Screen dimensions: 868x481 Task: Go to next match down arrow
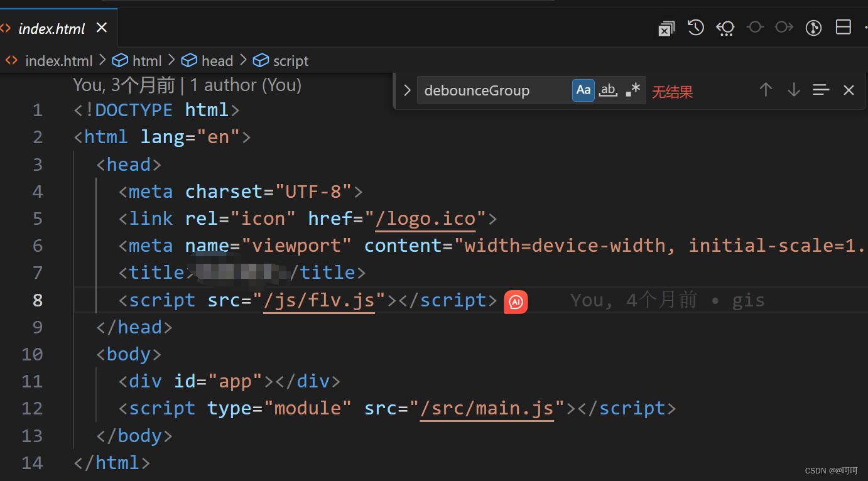point(793,90)
